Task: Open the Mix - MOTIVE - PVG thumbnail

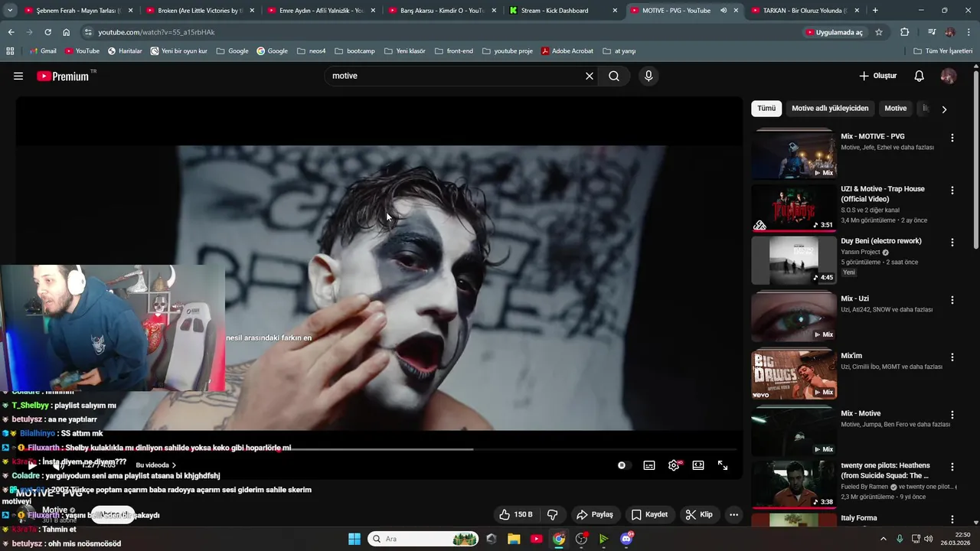Action: click(794, 154)
